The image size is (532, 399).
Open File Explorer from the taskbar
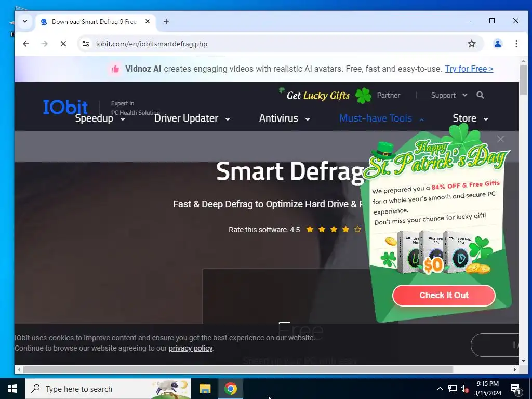tap(205, 389)
